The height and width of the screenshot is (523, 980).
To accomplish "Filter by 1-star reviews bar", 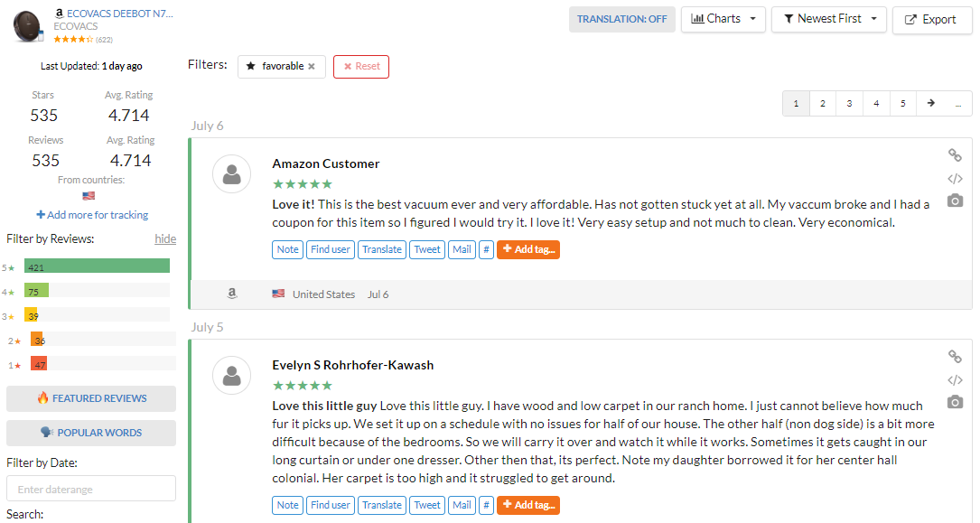I will tap(39, 364).
